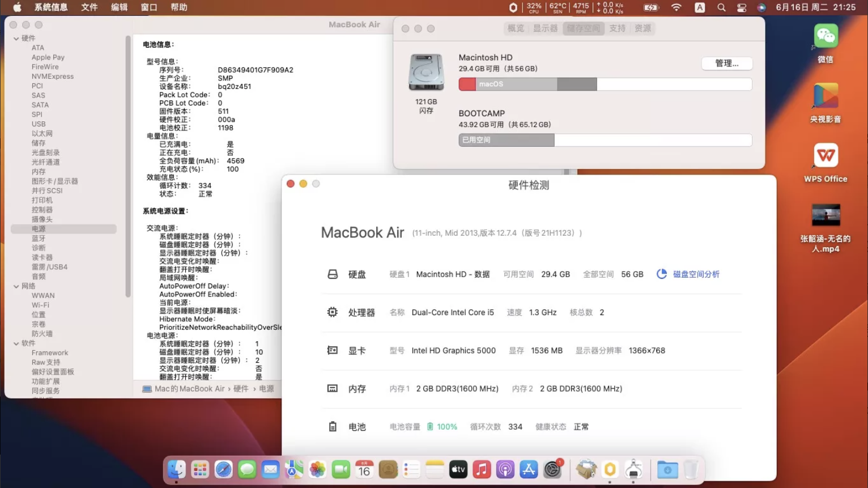Open the Trash in the Dock
The image size is (868, 488).
pyautogui.click(x=691, y=469)
